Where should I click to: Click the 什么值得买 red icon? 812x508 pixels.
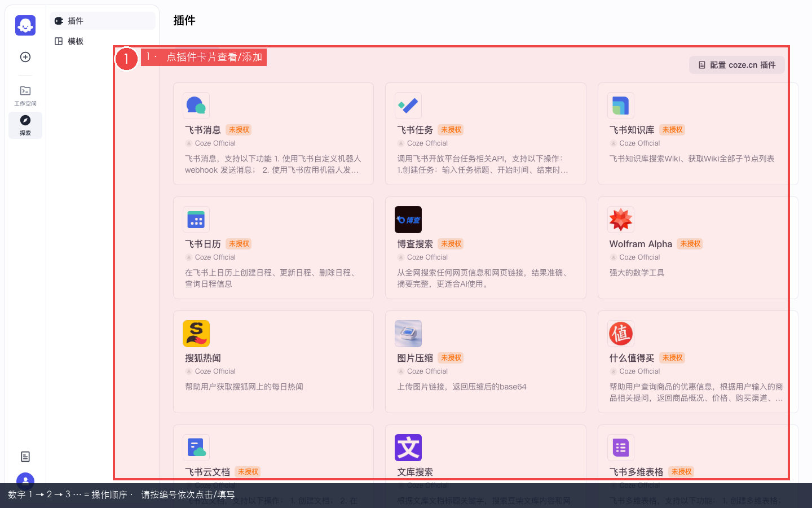point(621,334)
